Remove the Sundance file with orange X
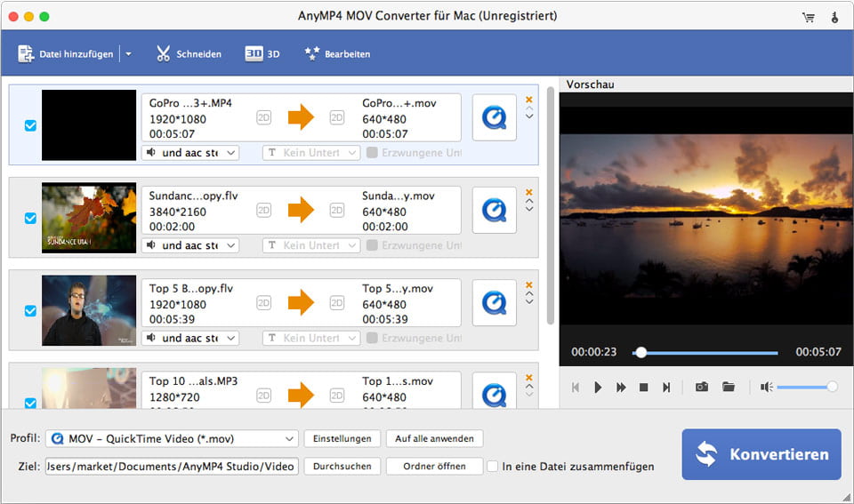 pos(528,192)
